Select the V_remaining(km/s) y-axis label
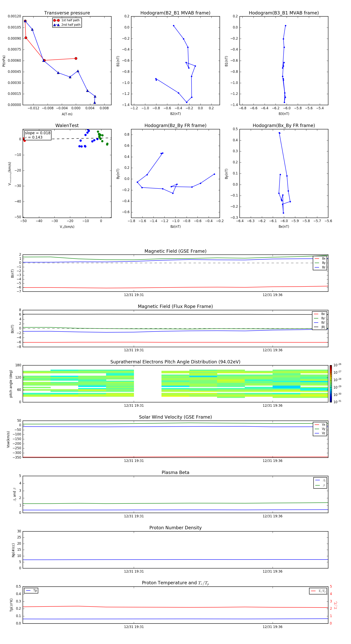351x644 pixels. pyautogui.click(x=10, y=173)
